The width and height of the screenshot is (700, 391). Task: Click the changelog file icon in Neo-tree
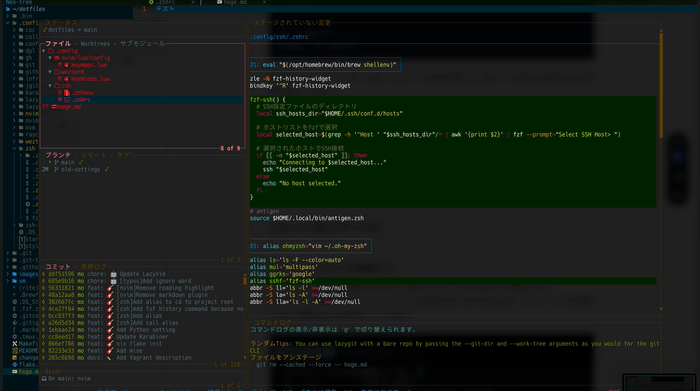[x=15, y=358]
